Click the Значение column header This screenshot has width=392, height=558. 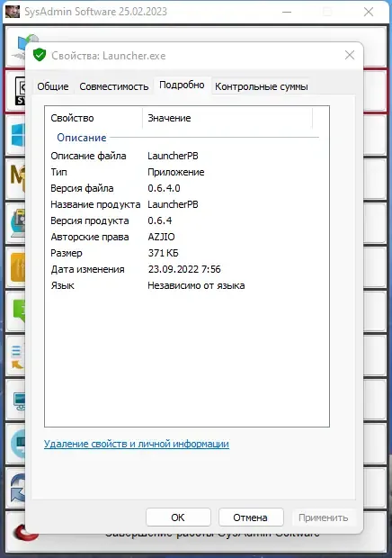point(227,118)
